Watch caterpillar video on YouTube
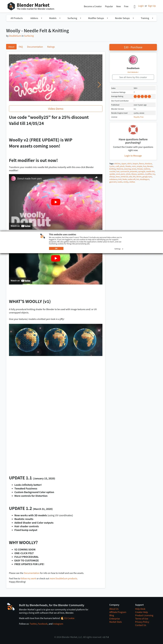Screen dimensions: 163x644 (21, 281)
